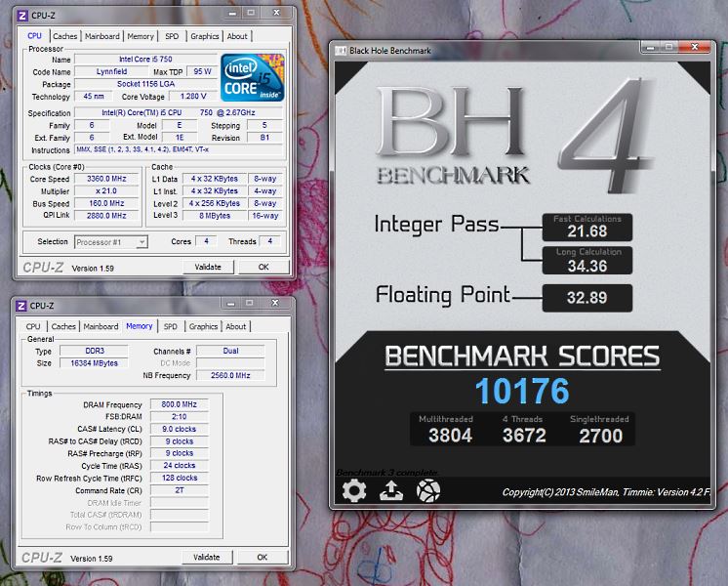Open Caches tab in bottom CPU-Z window

click(x=63, y=326)
